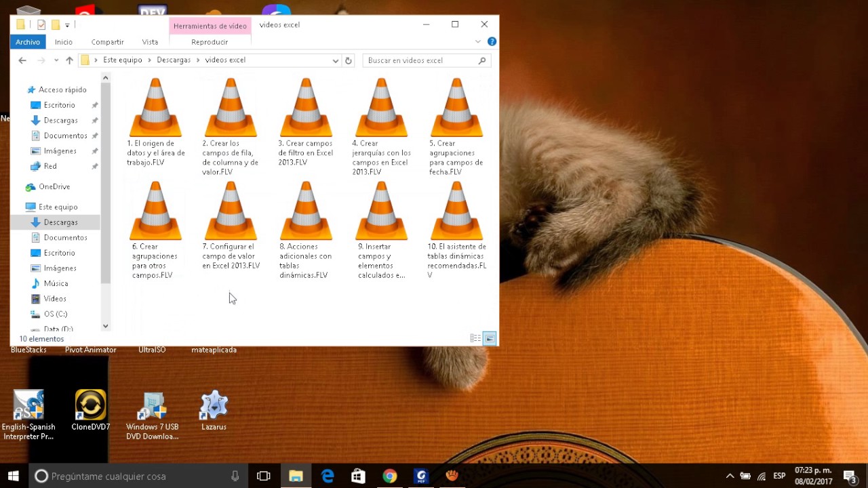
Task: Select file 6. Crear agrupaciones para otros campos
Action: [x=155, y=230]
